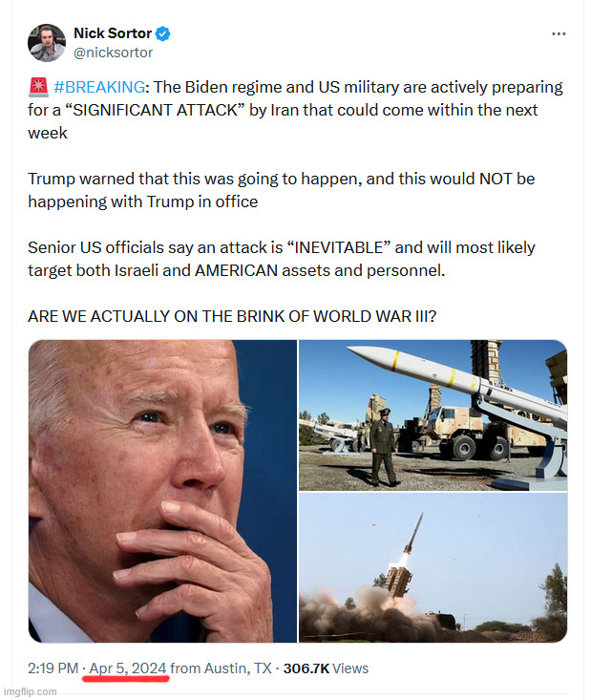The width and height of the screenshot is (591, 700).
Task: Click the 2:19 PM timestamp
Action: point(53,668)
